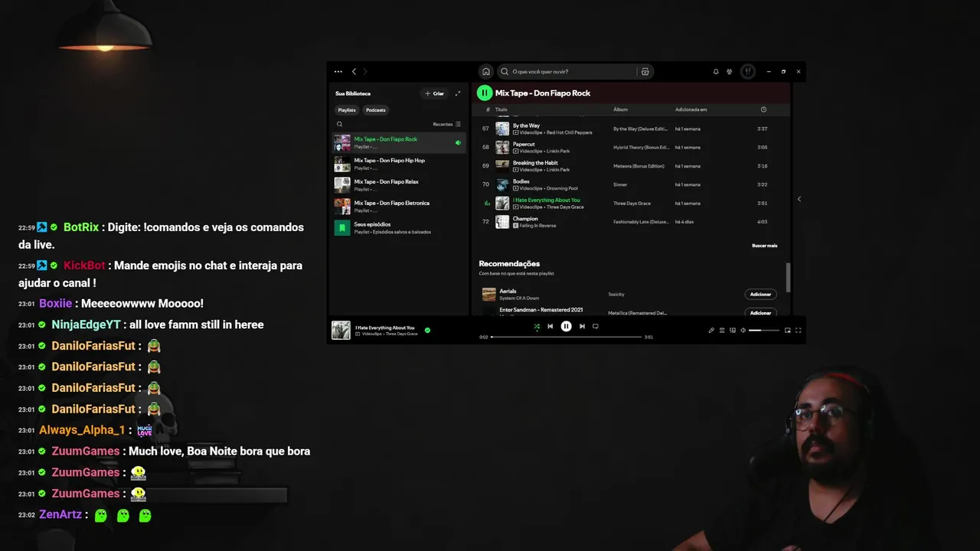Sort tracks by the 'Título' column header
This screenshot has height=551, width=980.
(501, 109)
